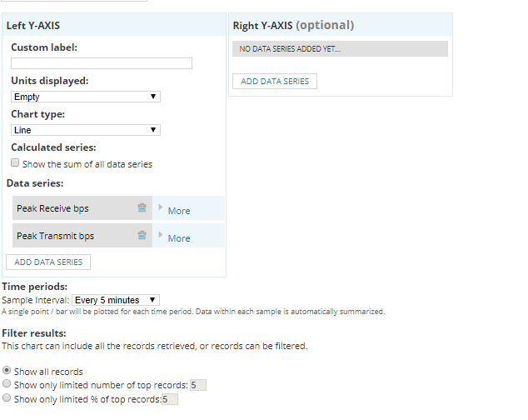Click the top records number field
The image size is (528, 420).
(x=197, y=385)
